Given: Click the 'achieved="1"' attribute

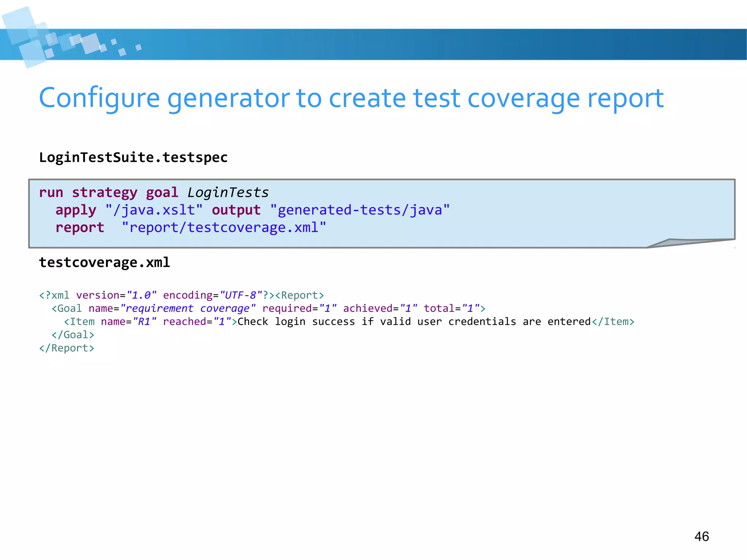Looking at the screenshot, I should point(380,309).
